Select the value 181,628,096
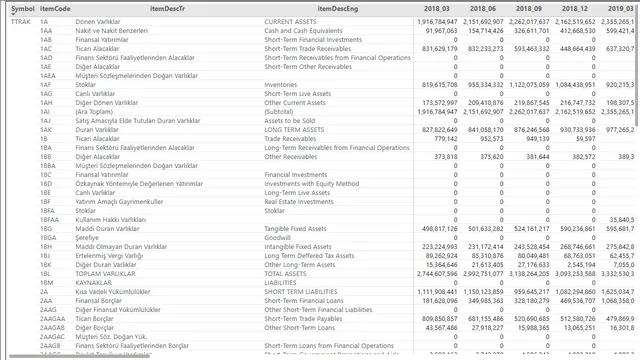Viewport: 640px width, 360px height. pos(440,300)
